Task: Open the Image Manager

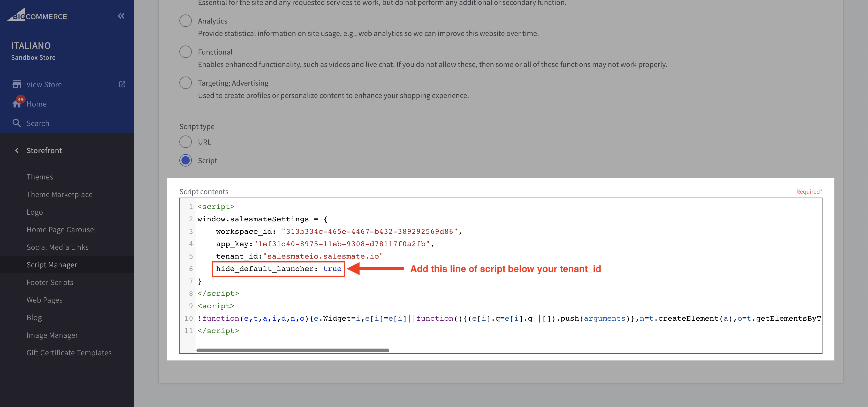Action: click(x=52, y=335)
